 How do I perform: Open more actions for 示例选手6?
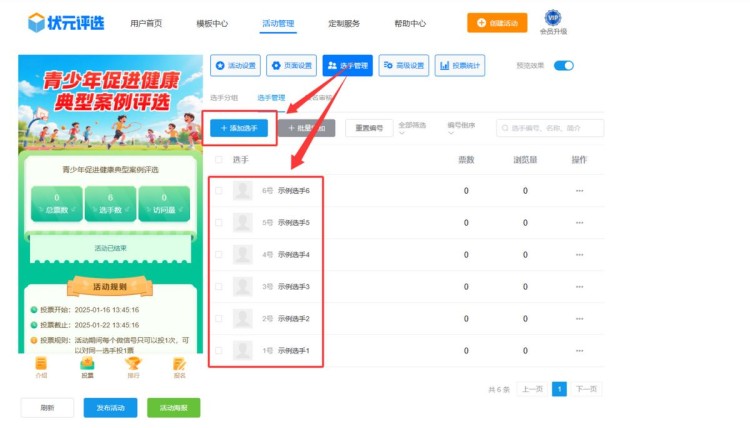(x=579, y=191)
